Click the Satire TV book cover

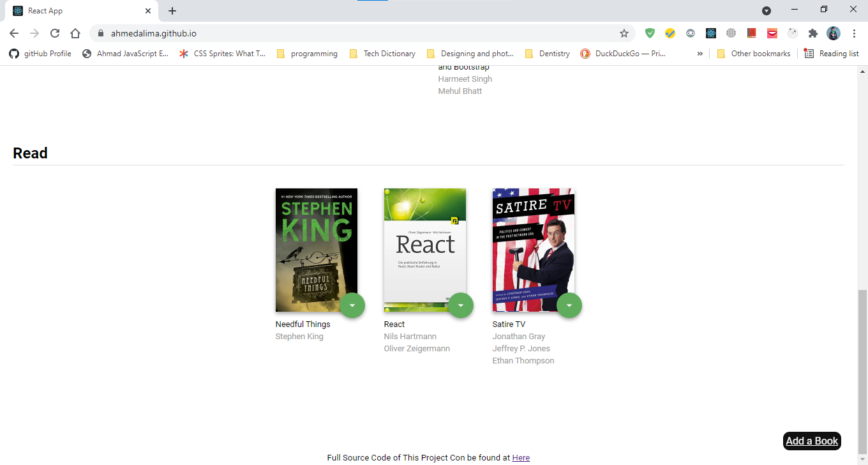click(x=534, y=250)
